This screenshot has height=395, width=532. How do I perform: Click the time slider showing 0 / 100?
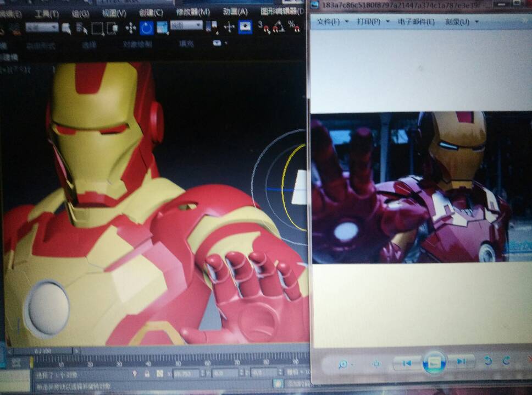click(x=42, y=351)
